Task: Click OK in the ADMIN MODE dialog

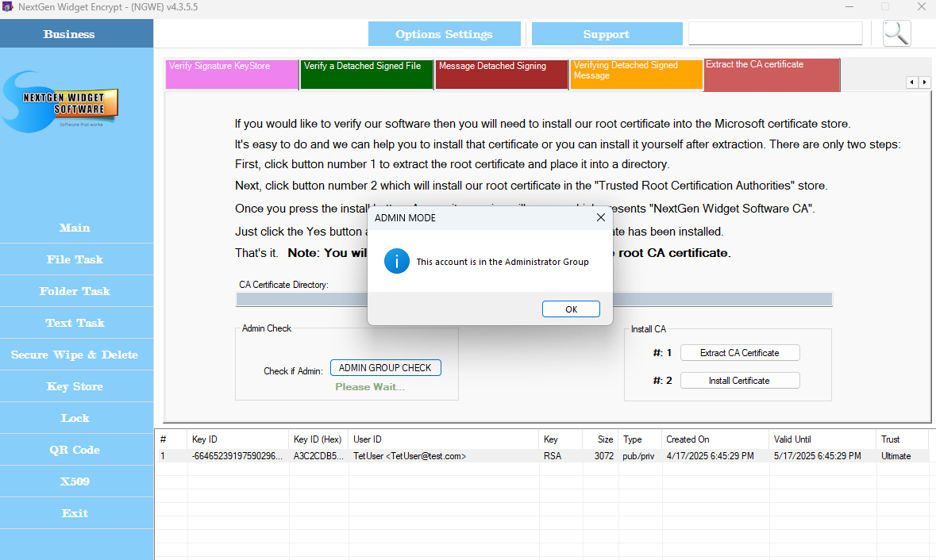Action: coord(571,309)
